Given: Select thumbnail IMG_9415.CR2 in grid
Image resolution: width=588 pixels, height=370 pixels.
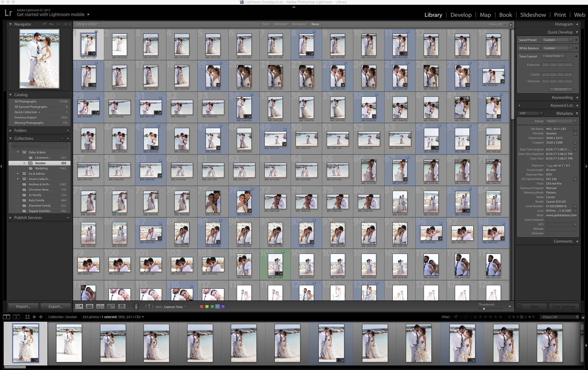Looking at the screenshot, I should [275, 265].
